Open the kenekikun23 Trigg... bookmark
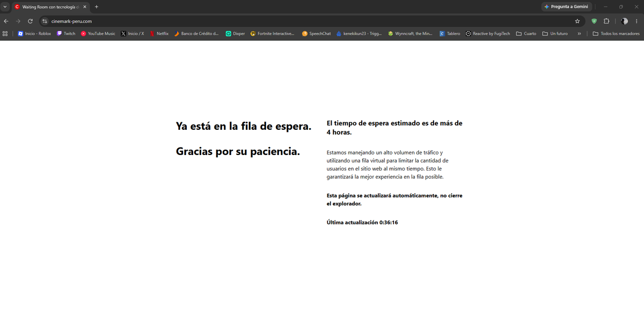 [x=359, y=33]
